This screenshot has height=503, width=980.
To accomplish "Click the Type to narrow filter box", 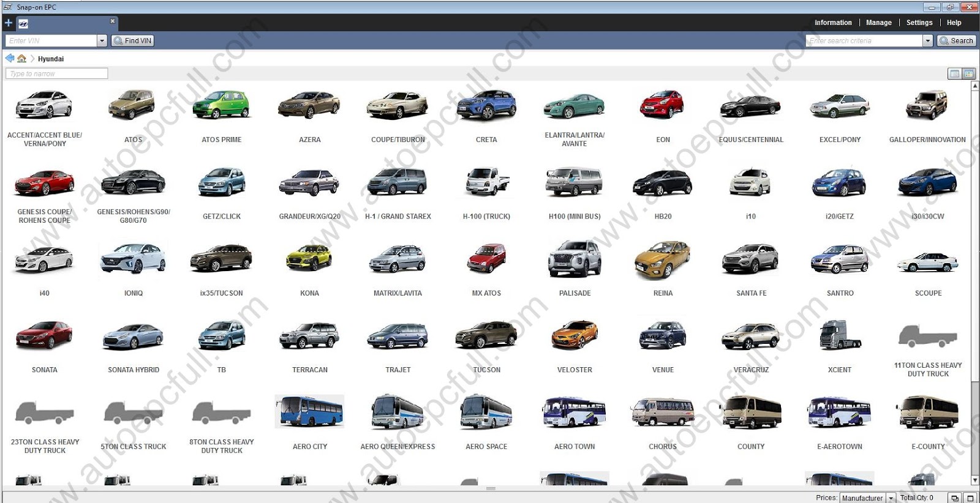I will coord(56,73).
